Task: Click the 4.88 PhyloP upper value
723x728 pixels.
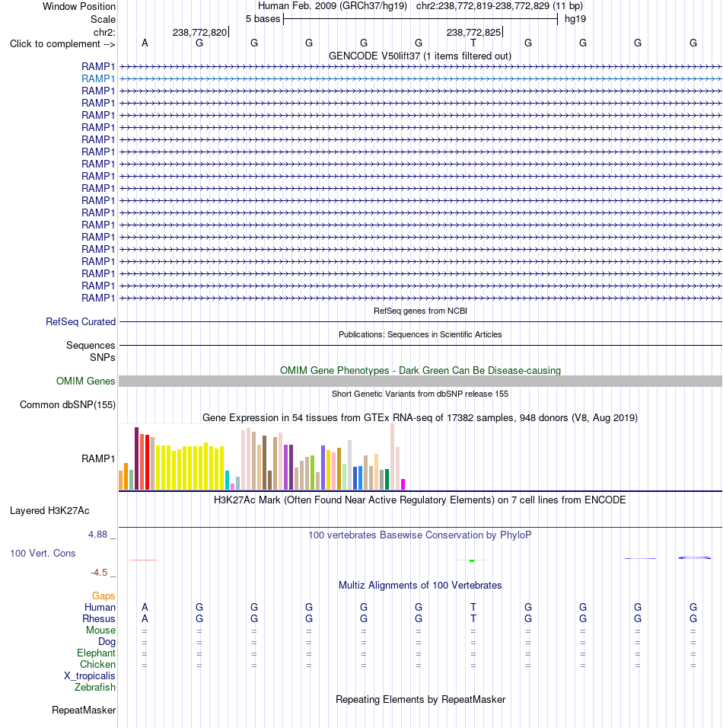Action: coord(98,535)
